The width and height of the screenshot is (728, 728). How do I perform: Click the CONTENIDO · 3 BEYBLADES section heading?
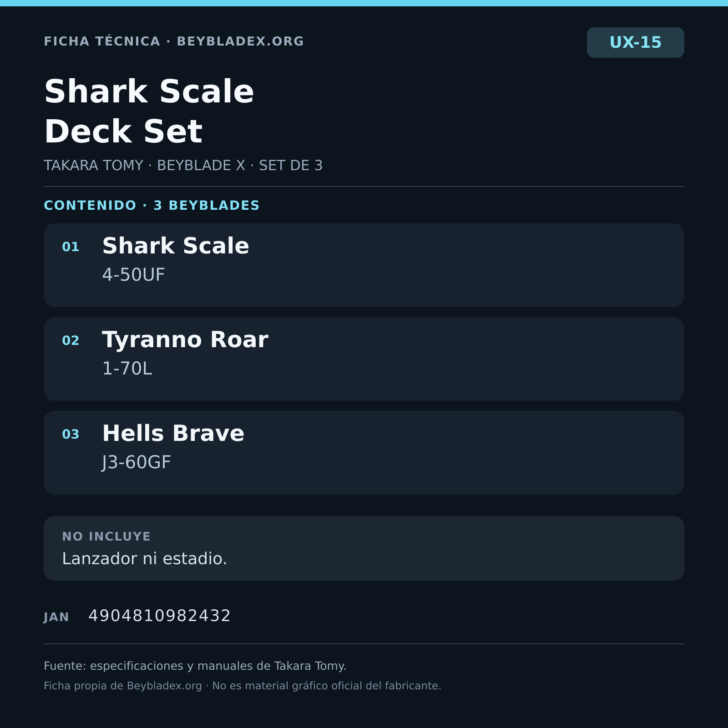152,206
